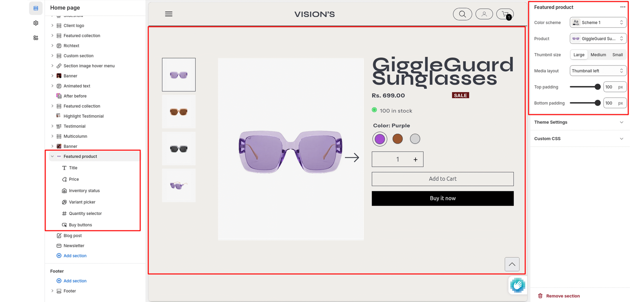Click the scroll-to-top arrow button
644x302 pixels.
click(x=512, y=264)
